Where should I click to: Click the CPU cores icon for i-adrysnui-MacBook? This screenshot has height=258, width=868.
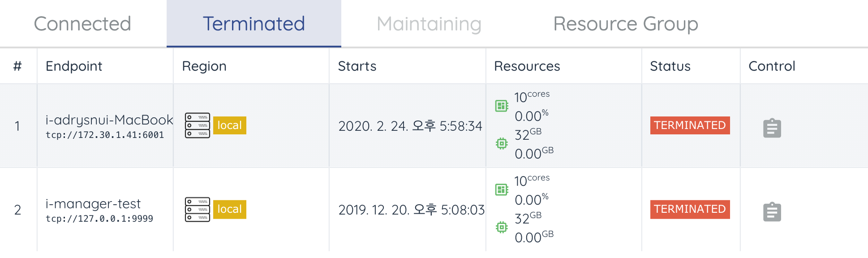tap(502, 106)
